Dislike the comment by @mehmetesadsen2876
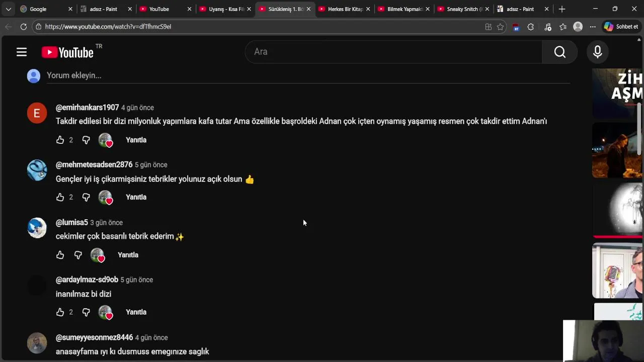 pos(86,197)
